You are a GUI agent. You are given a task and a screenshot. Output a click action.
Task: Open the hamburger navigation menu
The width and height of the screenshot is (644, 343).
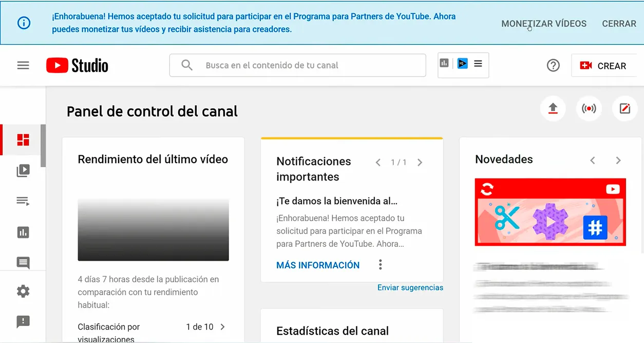tap(23, 65)
